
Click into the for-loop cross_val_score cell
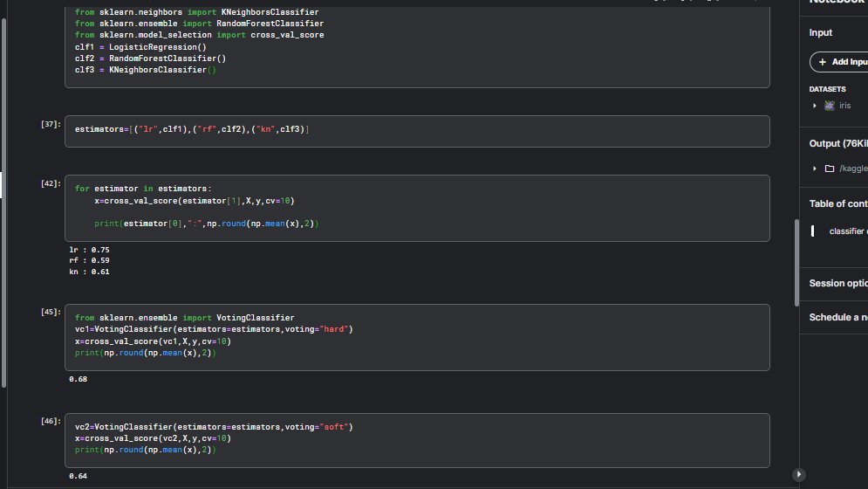(x=417, y=209)
